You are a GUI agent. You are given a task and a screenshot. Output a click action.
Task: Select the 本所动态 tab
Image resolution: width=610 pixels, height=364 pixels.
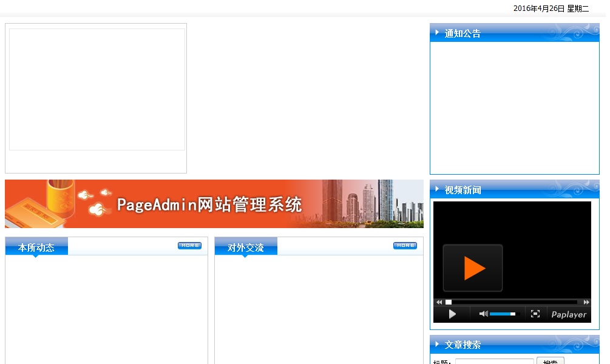(x=36, y=248)
